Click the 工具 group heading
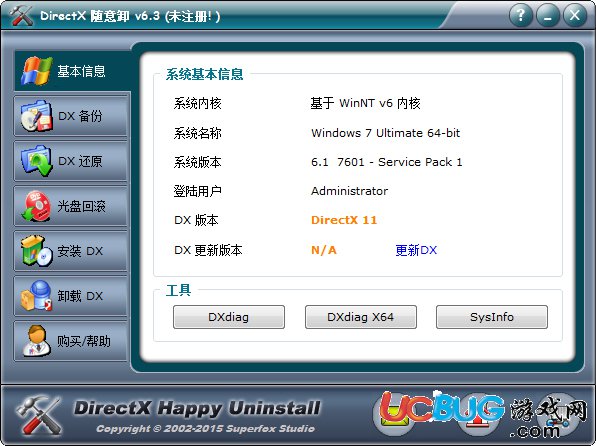Image resolution: width=596 pixels, height=446 pixels. click(179, 290)
